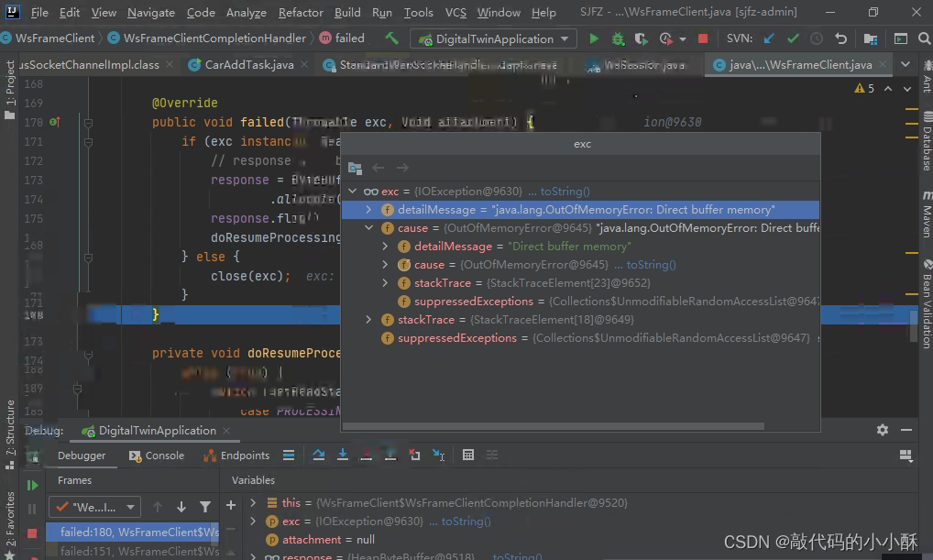The width and height of the screenshot is (933, 560).
Task: Select the Debugger tab in debug panel
Action: pos(82,456)
